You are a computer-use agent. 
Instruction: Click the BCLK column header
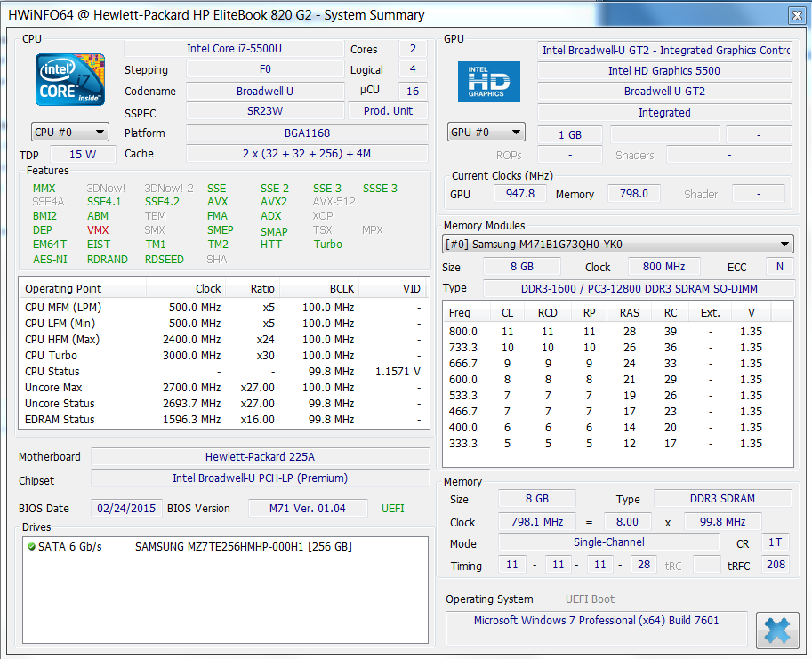(x=319, y=288)
